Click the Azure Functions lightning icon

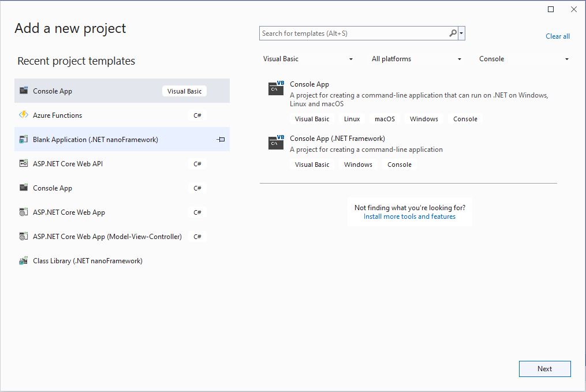24,115
